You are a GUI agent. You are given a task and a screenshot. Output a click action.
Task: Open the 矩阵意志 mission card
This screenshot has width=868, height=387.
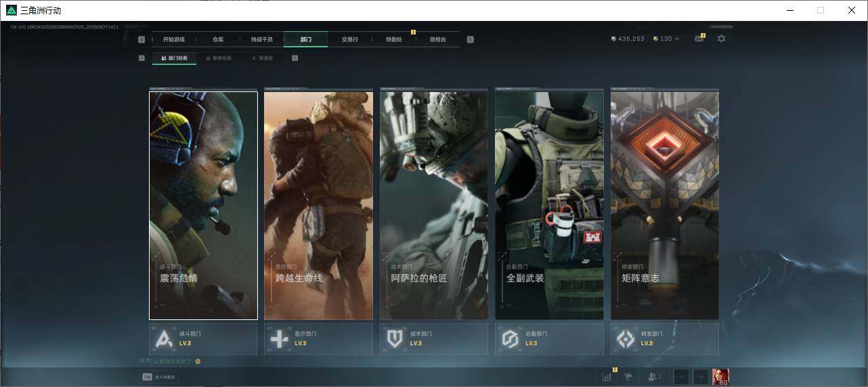click(x=665, y=205)
